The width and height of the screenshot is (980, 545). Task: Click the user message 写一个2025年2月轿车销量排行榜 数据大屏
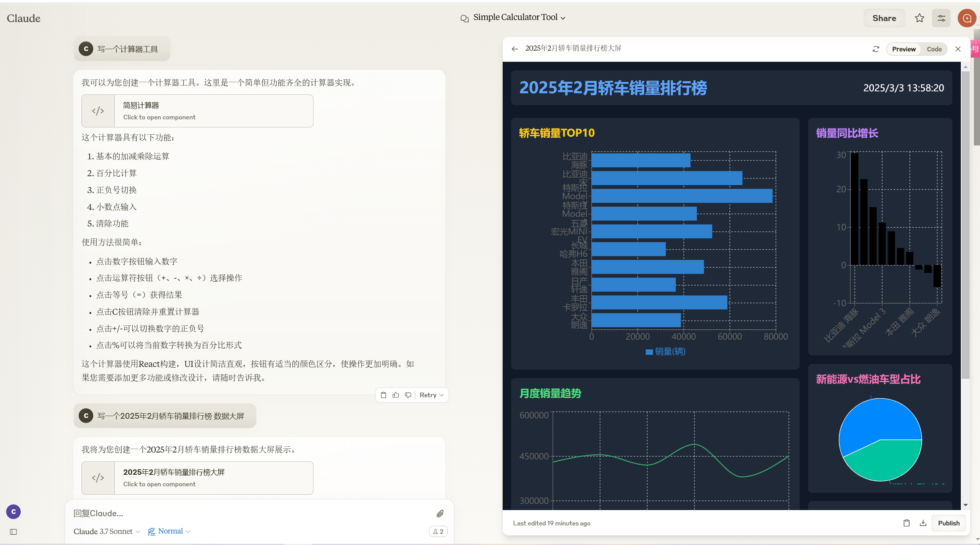[x=165, y=416]
